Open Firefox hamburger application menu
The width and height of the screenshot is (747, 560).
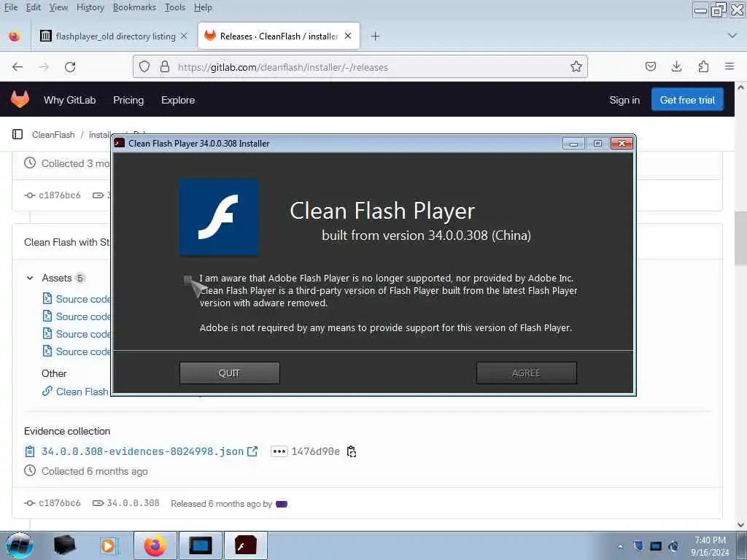729,66
